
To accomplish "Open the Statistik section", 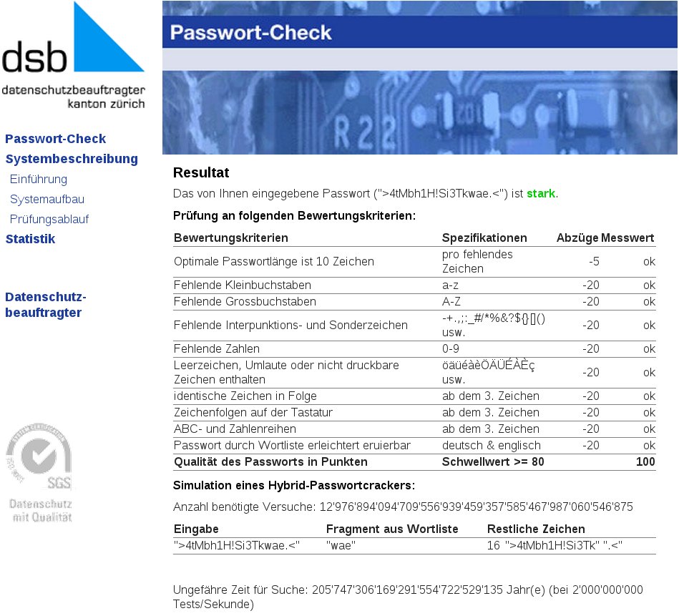I will [30, 238].
